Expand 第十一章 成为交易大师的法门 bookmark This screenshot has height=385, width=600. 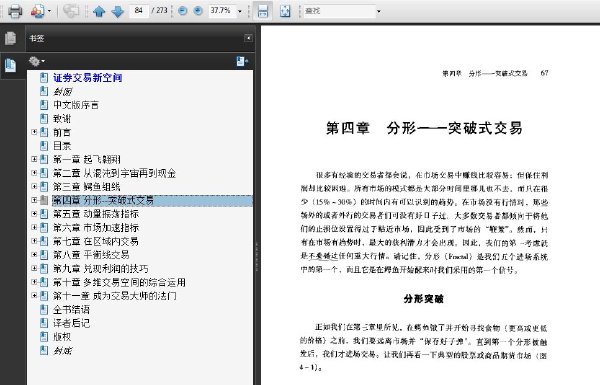point(34,295)
